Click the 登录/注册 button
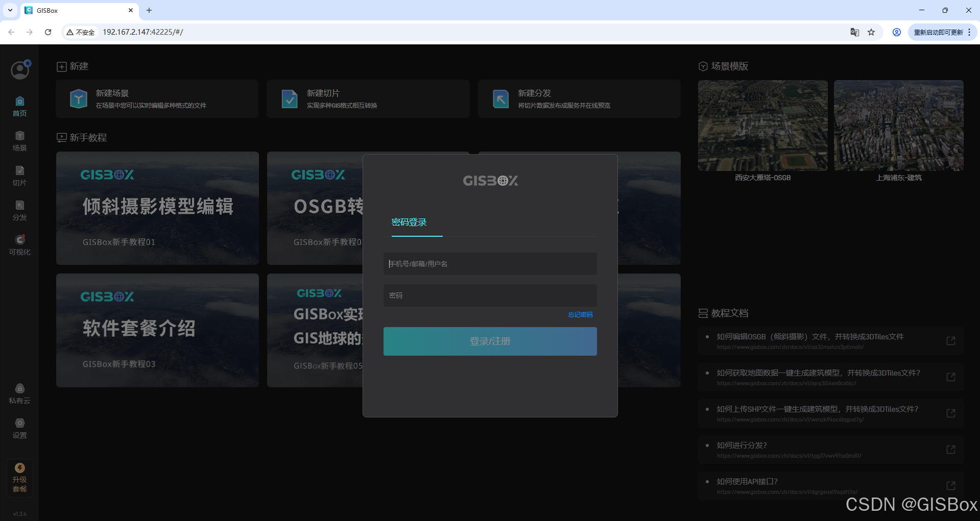 pos(490,341)
